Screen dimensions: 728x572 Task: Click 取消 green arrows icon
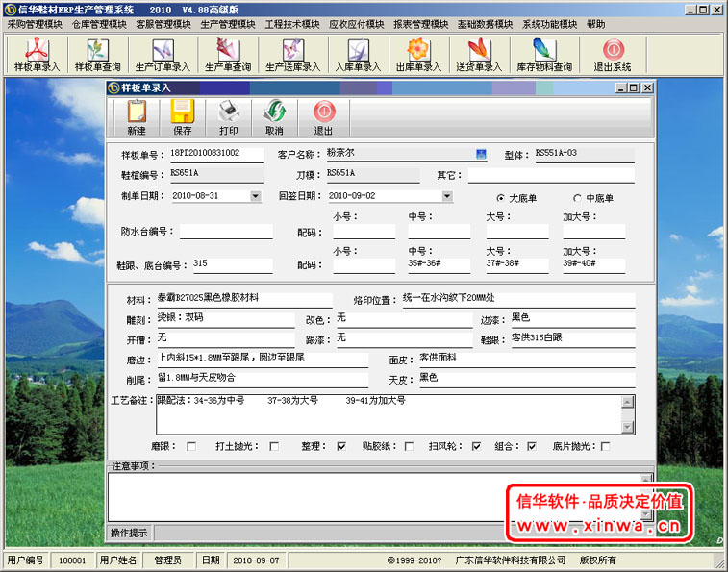click(x=274, y=117)
